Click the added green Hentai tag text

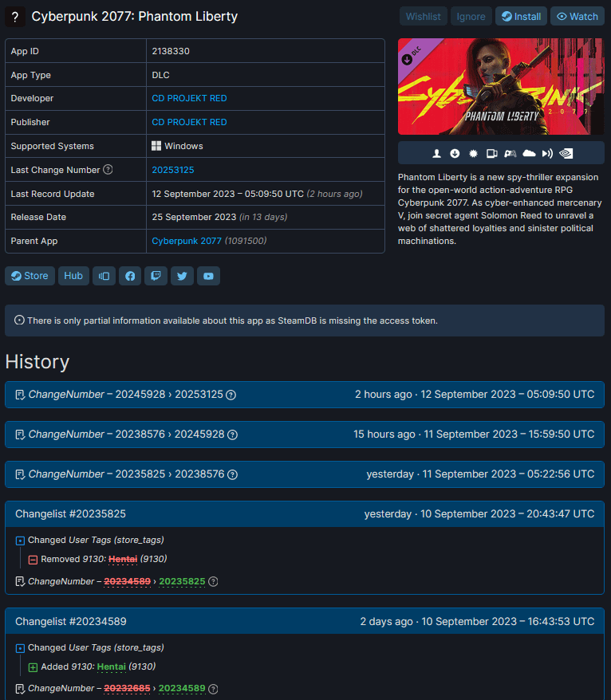(x=111, y=667)
